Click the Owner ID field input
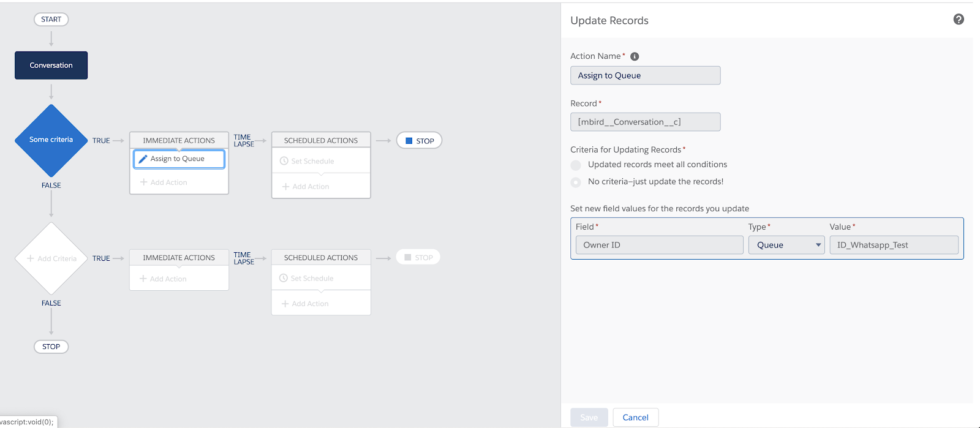 pyautogui.click(x=659, y=245)
